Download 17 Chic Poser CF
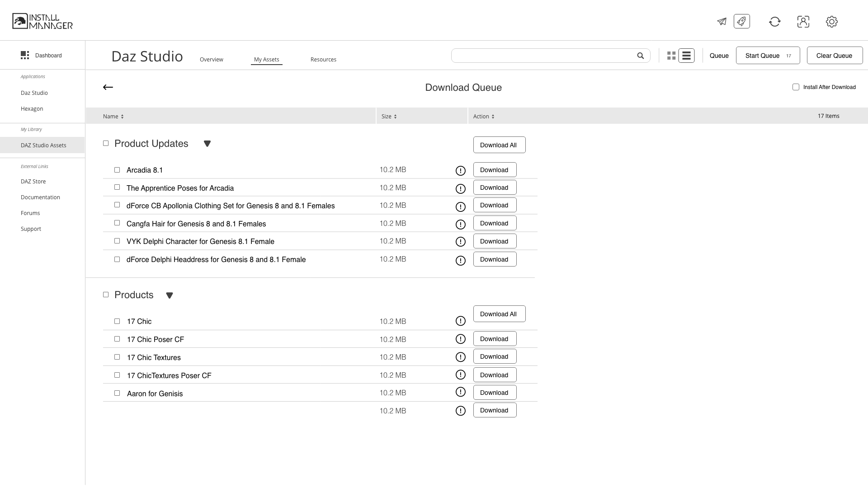The height and width of the screenshot is (487, 868). 495,338
